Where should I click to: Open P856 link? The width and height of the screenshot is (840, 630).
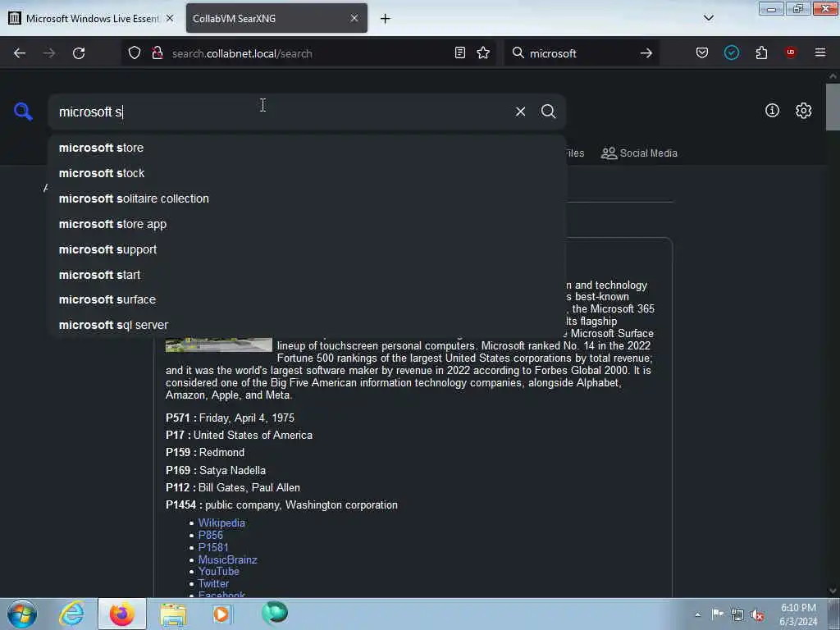[x=211, y=535]
